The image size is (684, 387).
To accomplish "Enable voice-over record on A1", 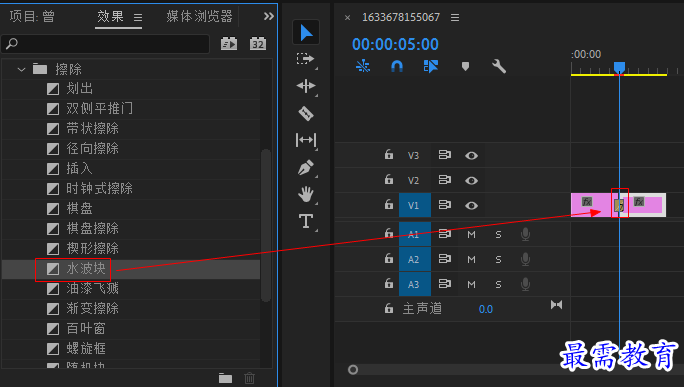I will (525, 234).
